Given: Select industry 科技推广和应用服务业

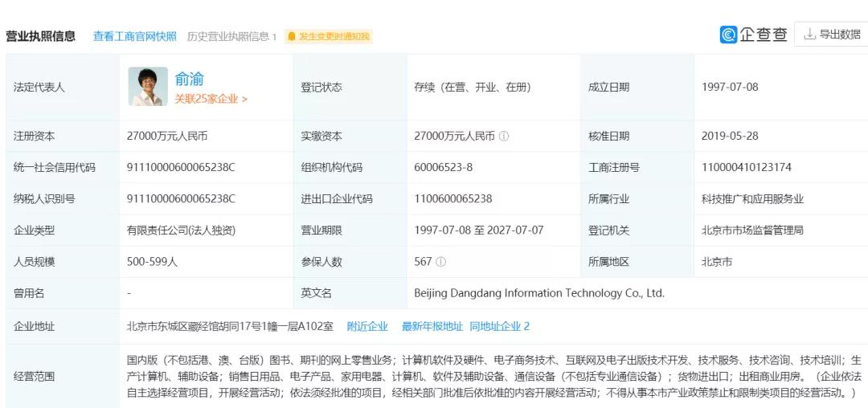Looking at the screenshot, I should coord(752,199).
